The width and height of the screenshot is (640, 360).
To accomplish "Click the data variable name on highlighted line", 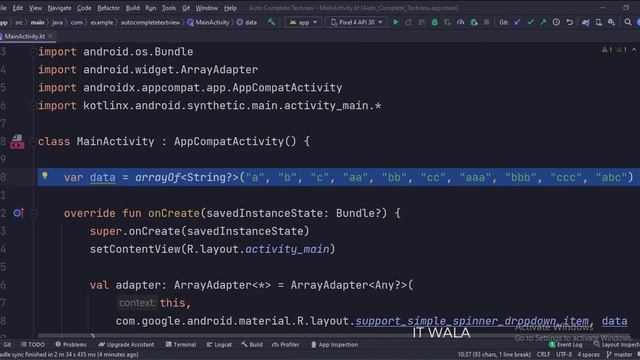I will click(x=102, y=178).
